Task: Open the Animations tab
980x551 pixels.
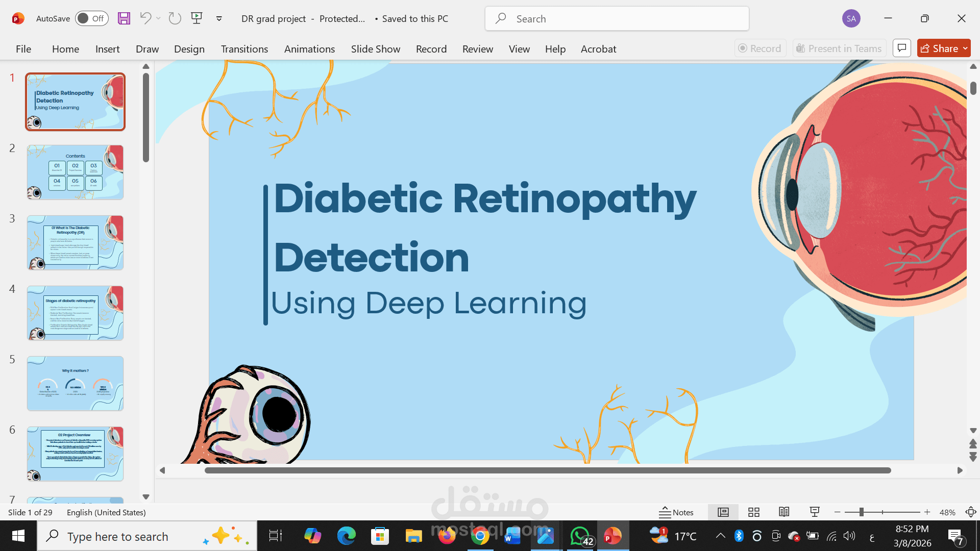Action: click(x=309, y=49)
